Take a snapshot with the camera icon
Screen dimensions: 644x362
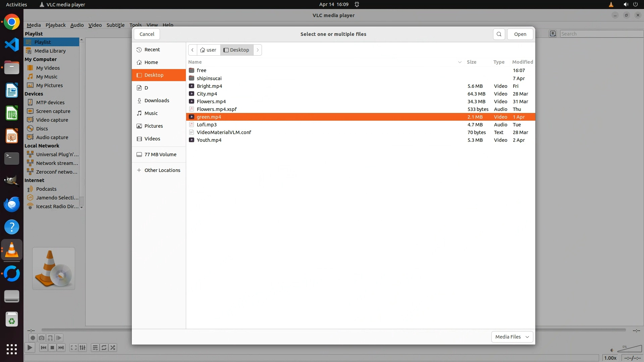42,338
